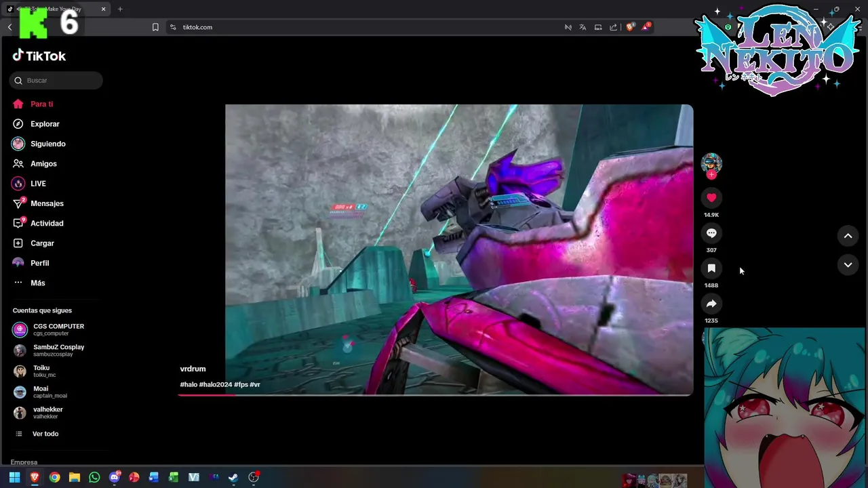Open PowerPoint from taskbar

(134, 477)
